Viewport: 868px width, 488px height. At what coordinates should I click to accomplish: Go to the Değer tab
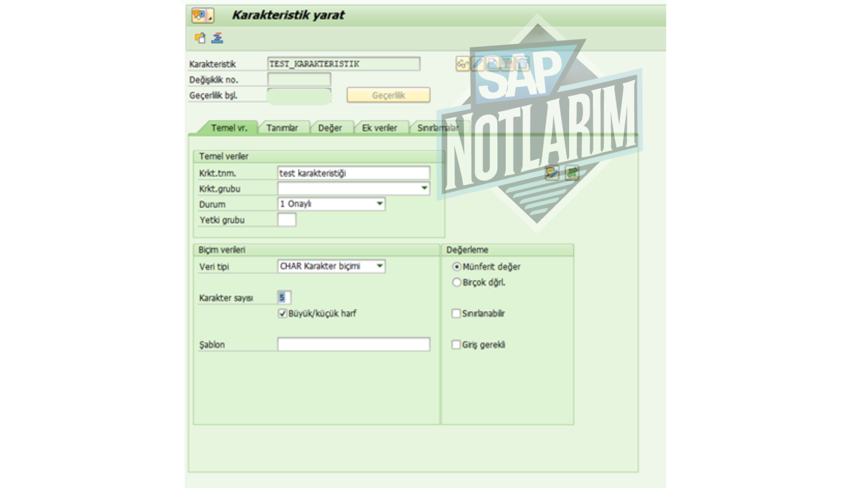pyautogui.click(x=330, y=128)
